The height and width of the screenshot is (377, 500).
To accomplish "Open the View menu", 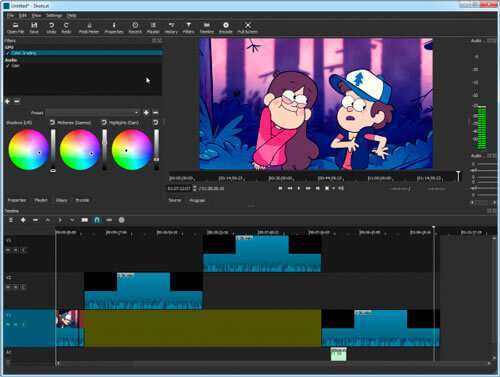I will tap(36, 15).
